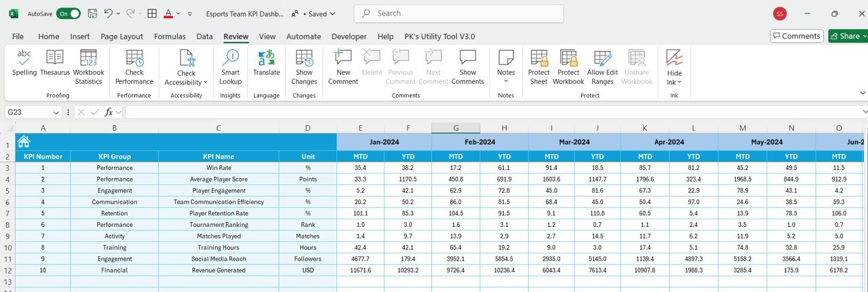Open Allow Edit Ranges
This screenshot has height=292, width=868.
pyautogui.click(x=601, y=67)
